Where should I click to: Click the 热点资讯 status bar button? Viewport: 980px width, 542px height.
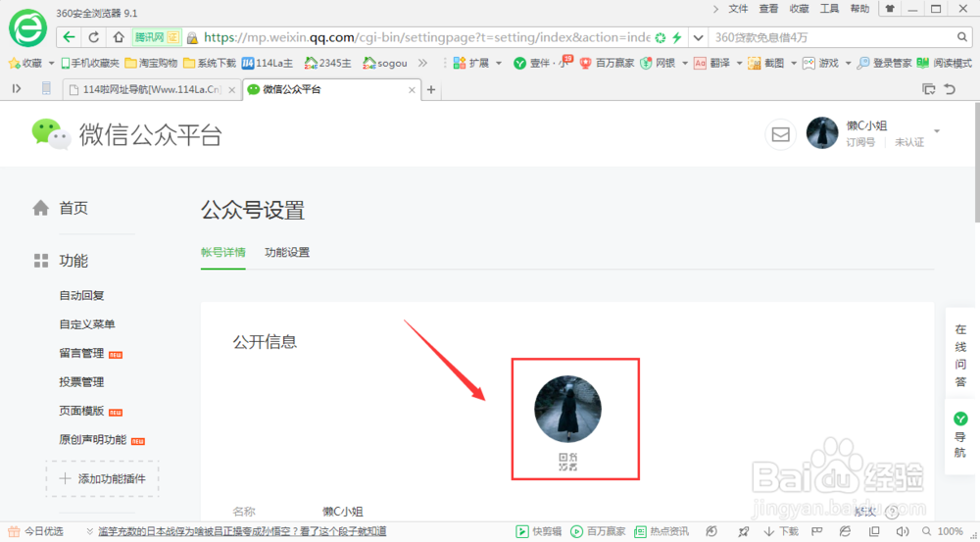tap(661, 531)
